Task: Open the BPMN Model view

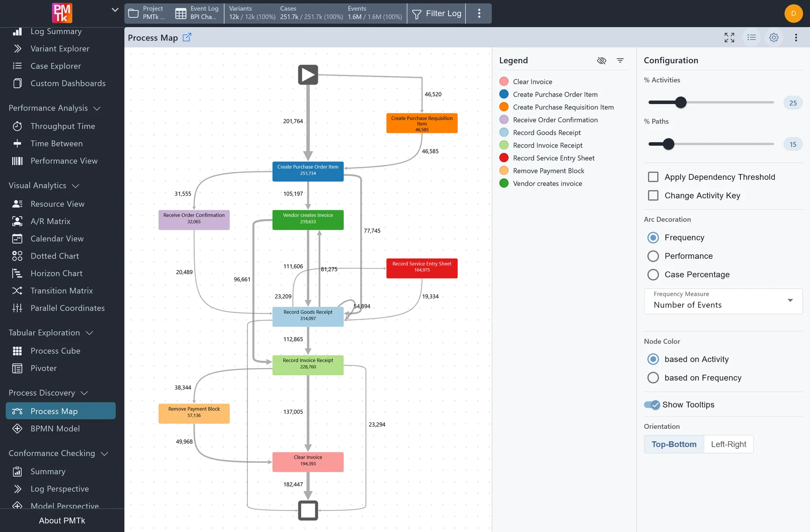Action: pos(55,429)
